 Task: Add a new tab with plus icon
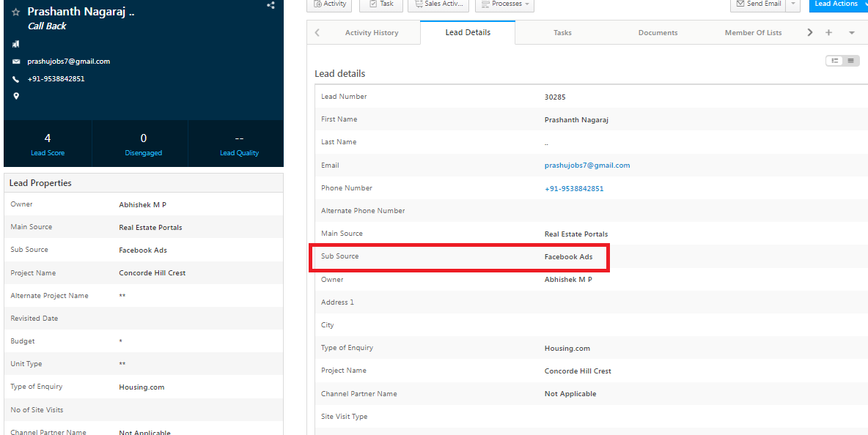[828, 33]
